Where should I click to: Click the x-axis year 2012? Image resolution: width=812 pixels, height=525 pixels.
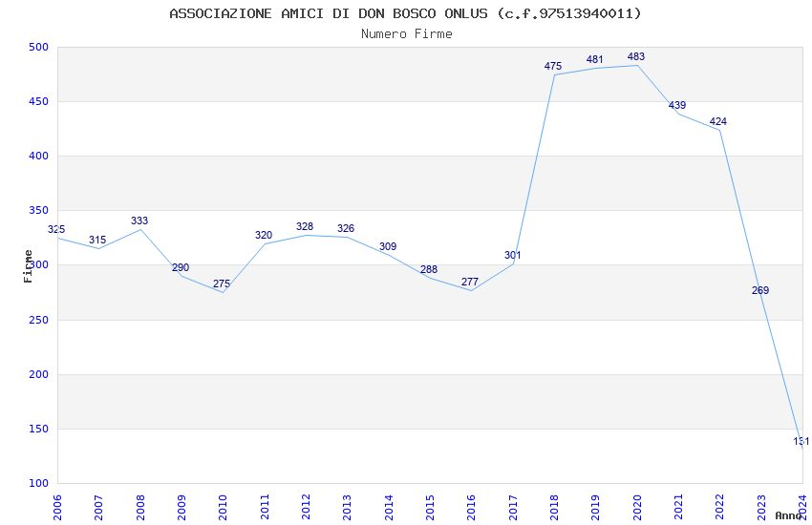pos(306,507)
